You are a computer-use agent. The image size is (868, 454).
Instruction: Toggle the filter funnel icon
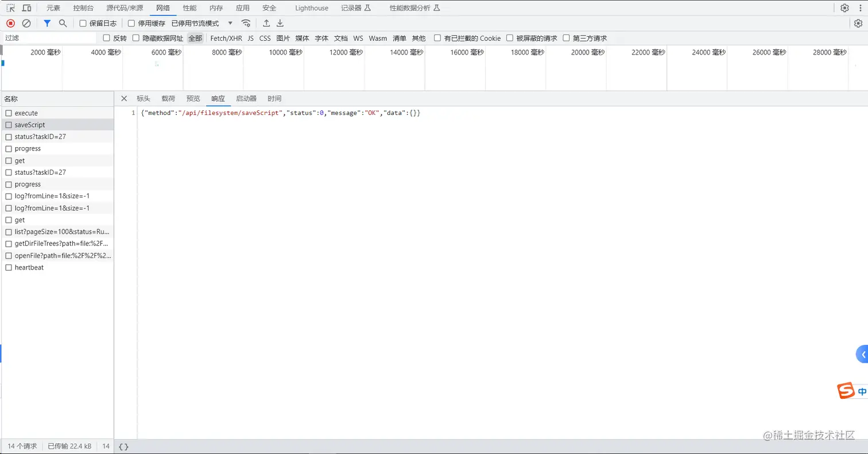point(48,23)
